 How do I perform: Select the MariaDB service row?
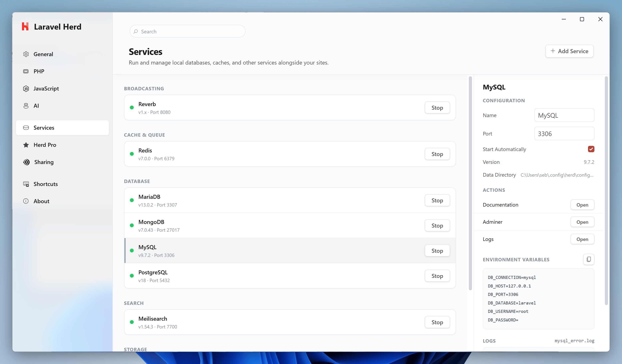coord(290,200)
